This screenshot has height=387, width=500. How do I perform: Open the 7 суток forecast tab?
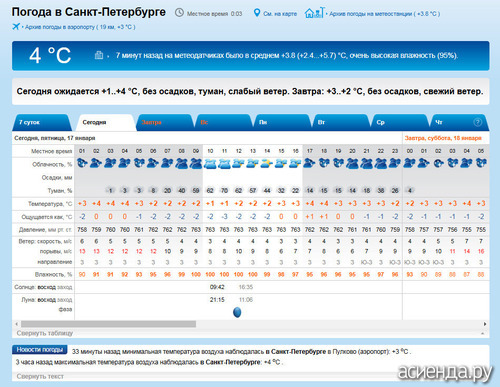(42, 122)
